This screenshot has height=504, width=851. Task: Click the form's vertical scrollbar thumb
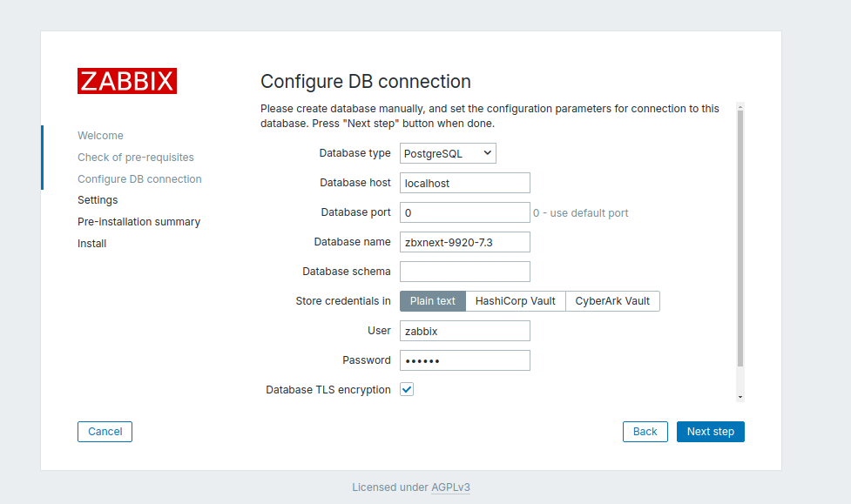[740, 239]
